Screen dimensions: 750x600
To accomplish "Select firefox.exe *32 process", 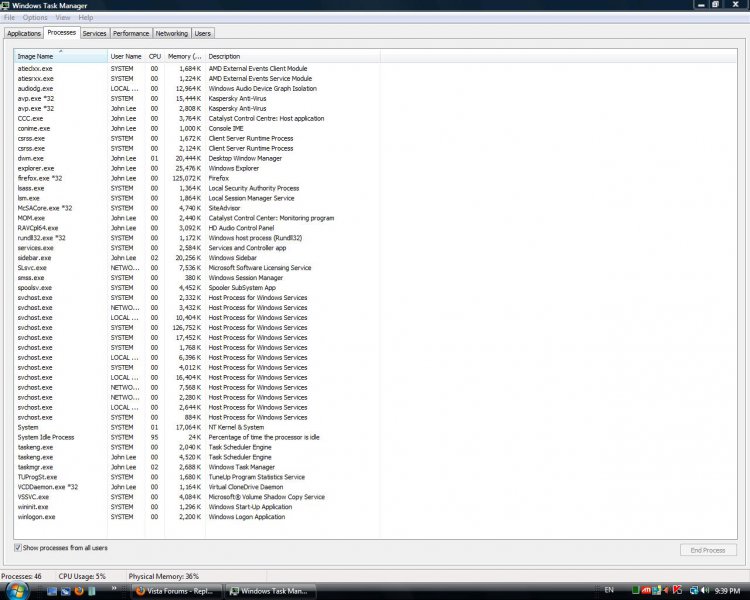I will click(x=197, y=178).
